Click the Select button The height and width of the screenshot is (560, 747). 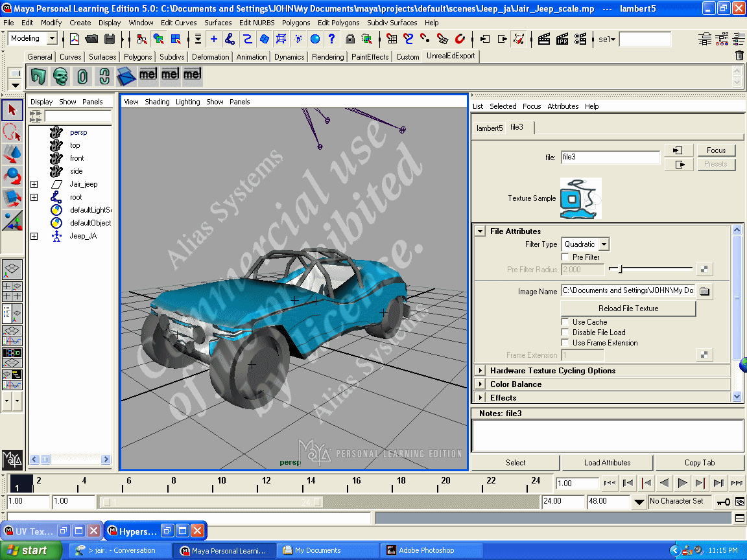pyautogui.click(x=516, y=463)
